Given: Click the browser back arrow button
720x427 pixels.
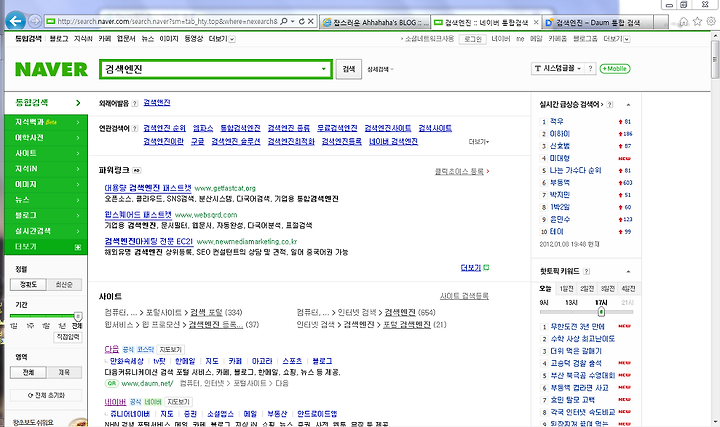Looking at the screenshot, I should (16, 21).
